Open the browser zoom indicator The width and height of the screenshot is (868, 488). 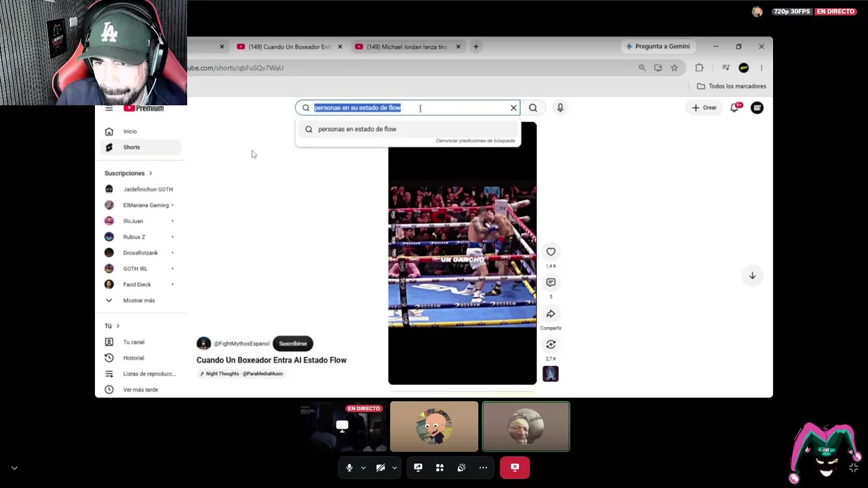coord(642,68)
